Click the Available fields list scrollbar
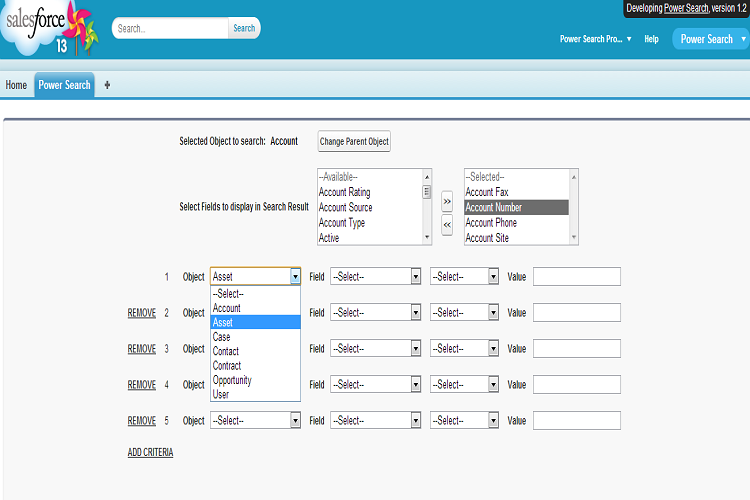 (427, 205)
